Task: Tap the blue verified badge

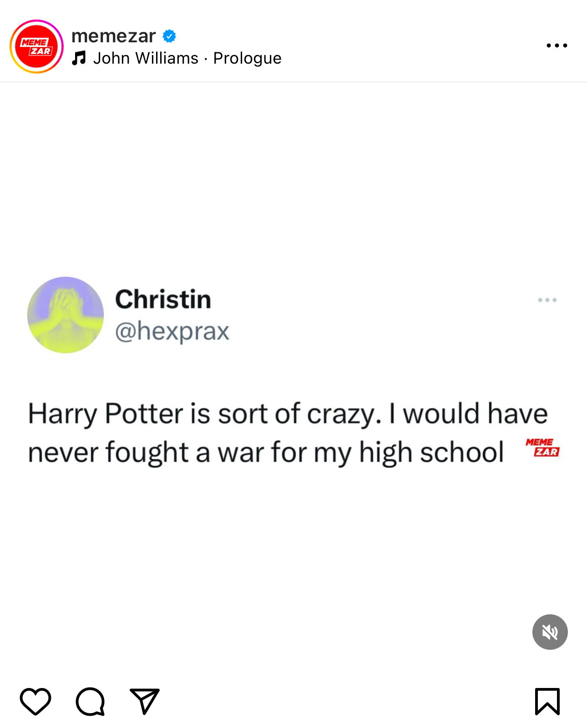Action: (169, 36)
